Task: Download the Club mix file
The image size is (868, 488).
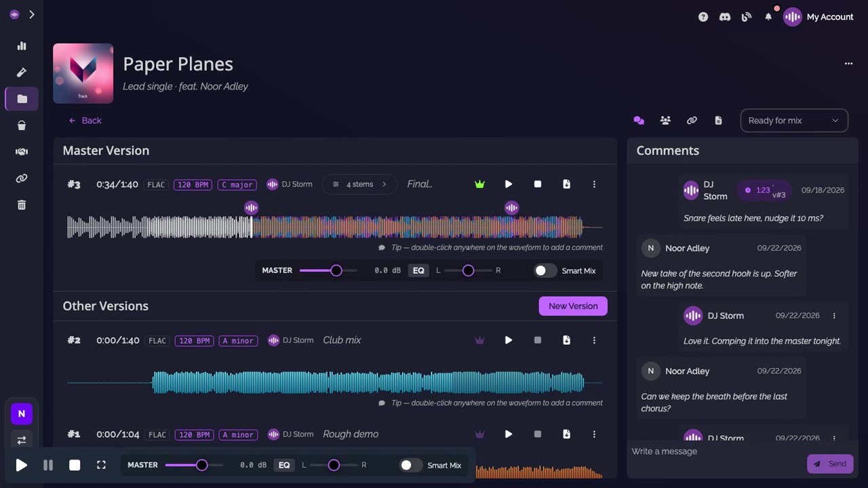Action: 566,340
